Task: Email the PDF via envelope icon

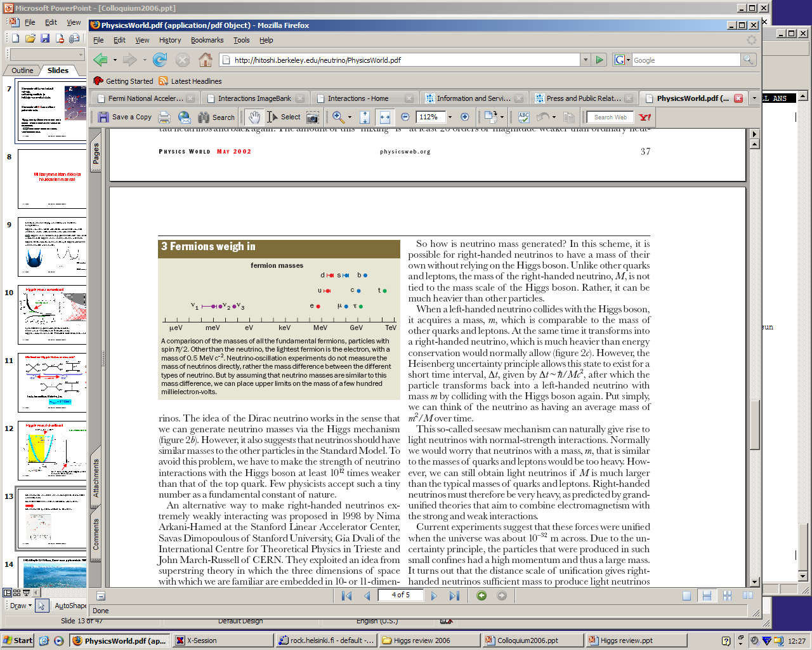Action: pyautogui.click(x=185, y=117)
